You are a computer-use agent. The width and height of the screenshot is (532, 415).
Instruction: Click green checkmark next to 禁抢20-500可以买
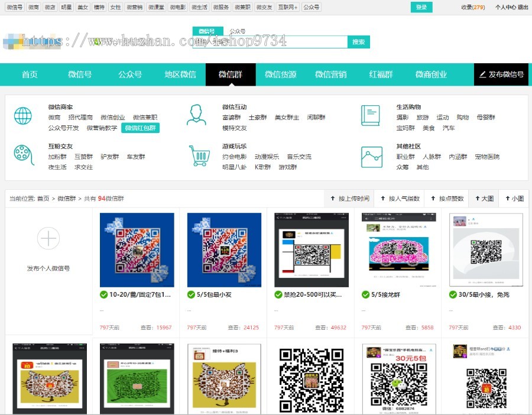[278, 294]
